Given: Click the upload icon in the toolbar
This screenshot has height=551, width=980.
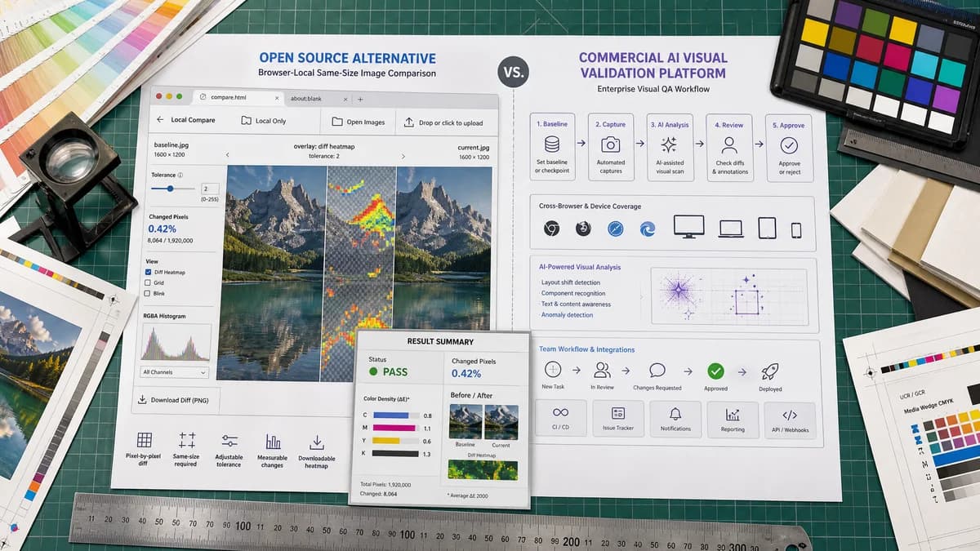Looking at the screenshot, I should 409,122.
